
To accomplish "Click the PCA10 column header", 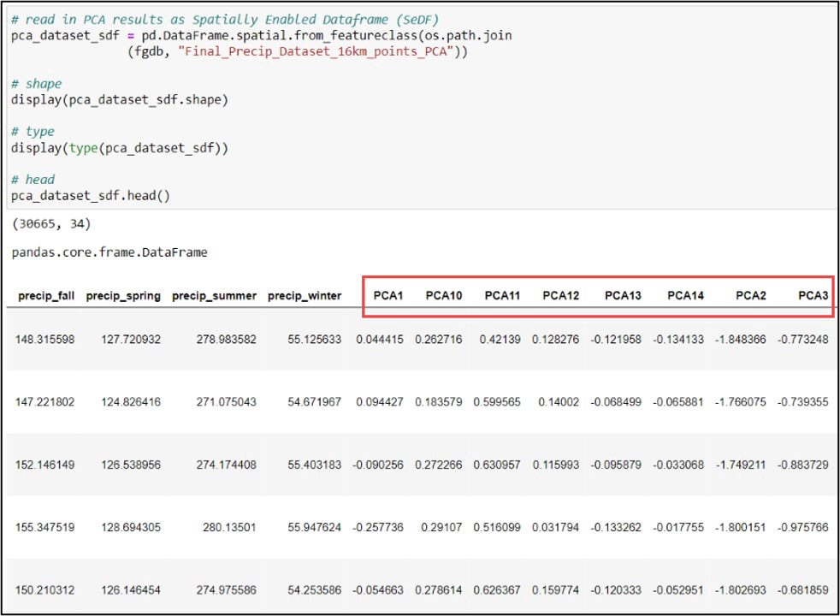I will [x=444, y=296].
